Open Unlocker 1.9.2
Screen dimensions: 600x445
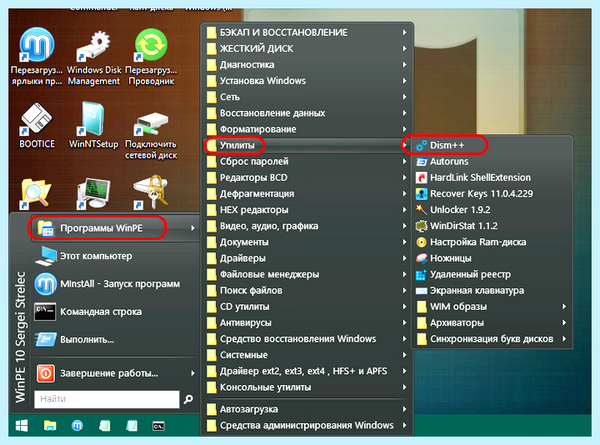pyautogui.click(x=492, y=210)
